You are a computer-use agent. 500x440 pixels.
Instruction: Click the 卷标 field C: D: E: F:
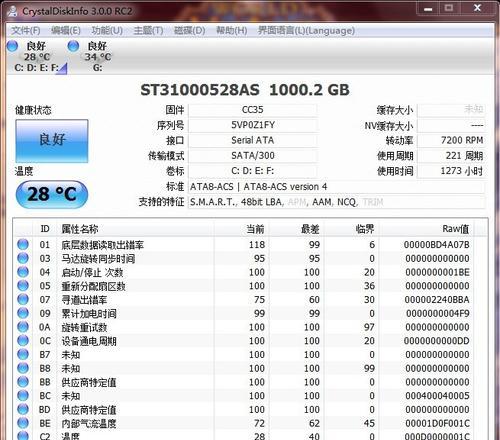point(253,171)
